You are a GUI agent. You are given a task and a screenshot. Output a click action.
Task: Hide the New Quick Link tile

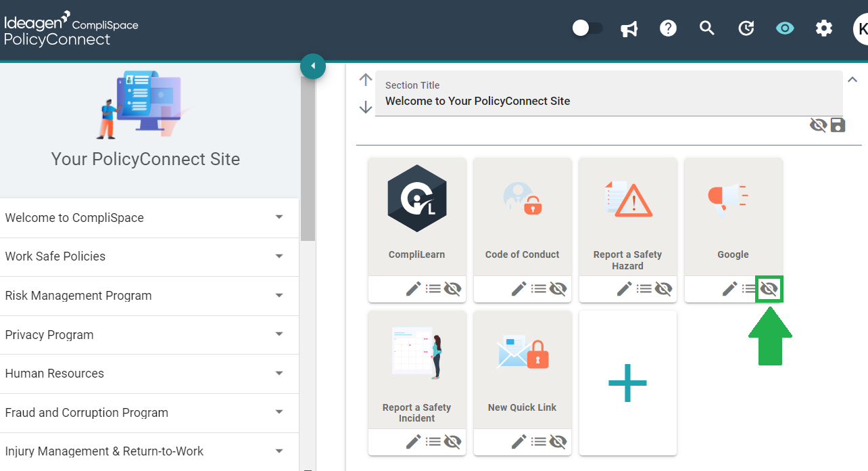click(558, 442)
